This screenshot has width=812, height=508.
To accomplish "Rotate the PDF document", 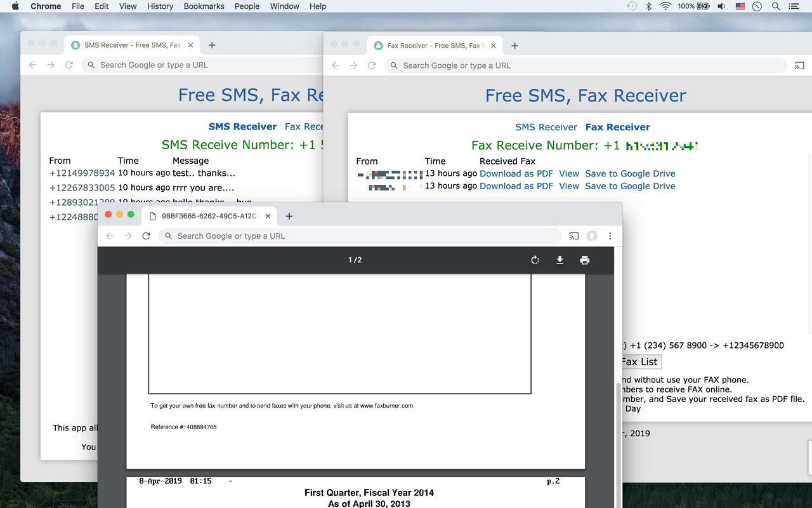I will click(535, 260).
